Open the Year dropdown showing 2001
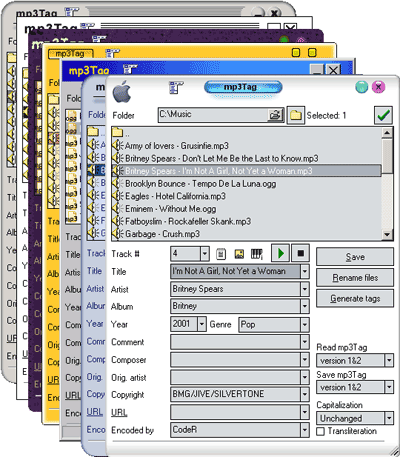The image size is (400, 457). tap(202, 324)
